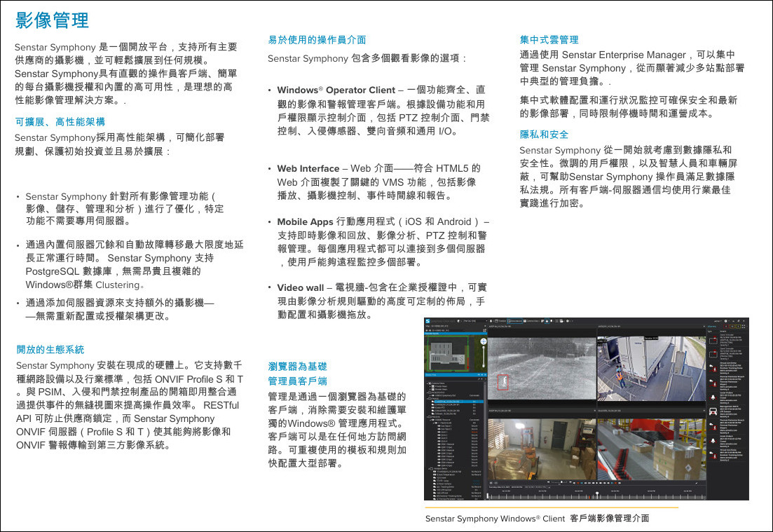
Task: Click the bell alarm icon in the alarm list
Action: 713,397
